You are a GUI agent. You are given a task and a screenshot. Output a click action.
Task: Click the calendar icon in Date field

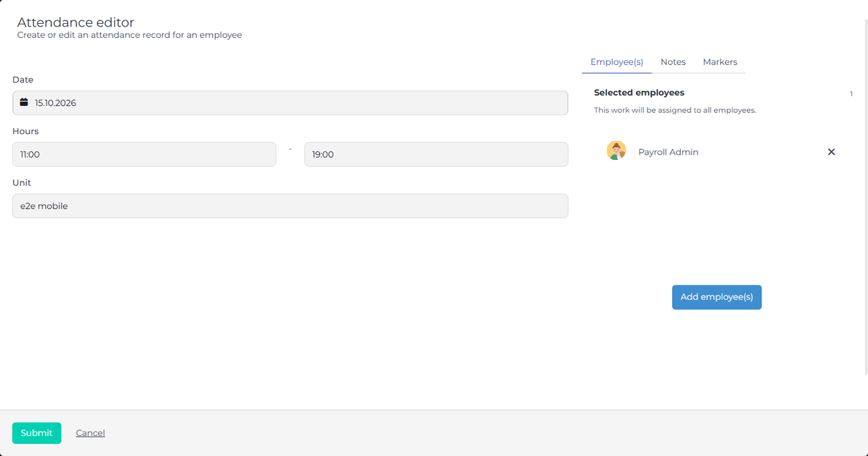(24, 102)
